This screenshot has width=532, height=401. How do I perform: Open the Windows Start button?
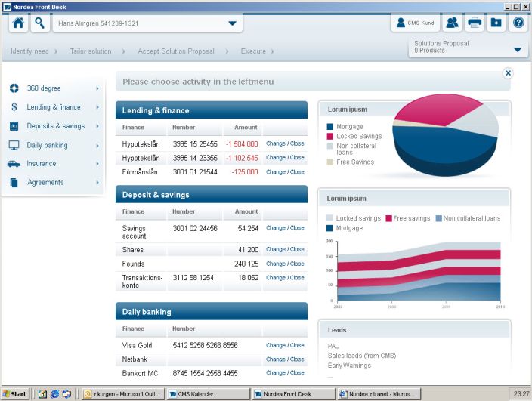coord(15,394)
